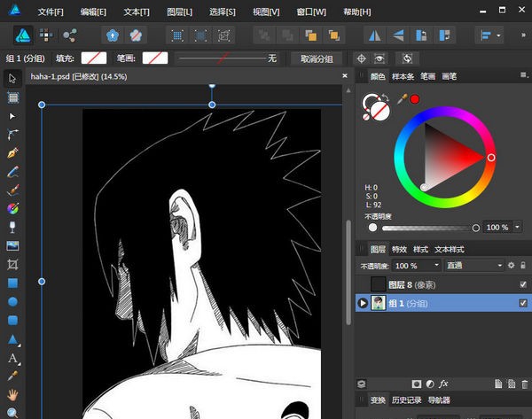Viewport: 532px width, 419px height.
Task: Select the Rounded Rectangle tool
Action: (12, 320)
